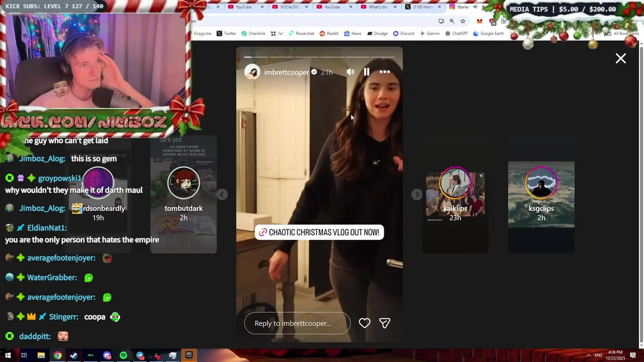Open the Powerchat bookmark

tap(301, 34)
